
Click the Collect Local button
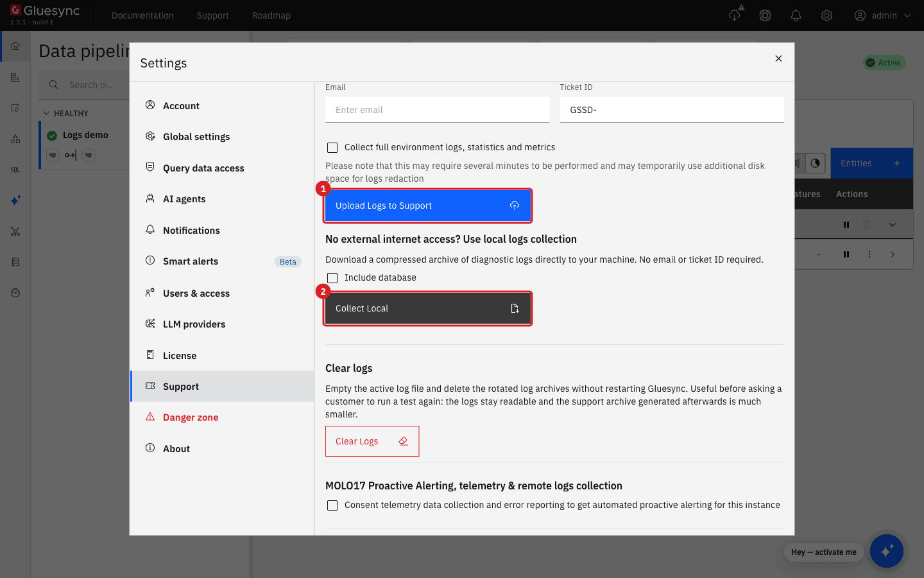click(428, 308)
